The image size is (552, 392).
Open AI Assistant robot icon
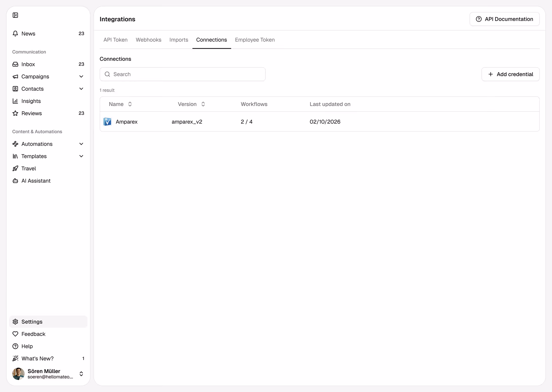[15, 181]
